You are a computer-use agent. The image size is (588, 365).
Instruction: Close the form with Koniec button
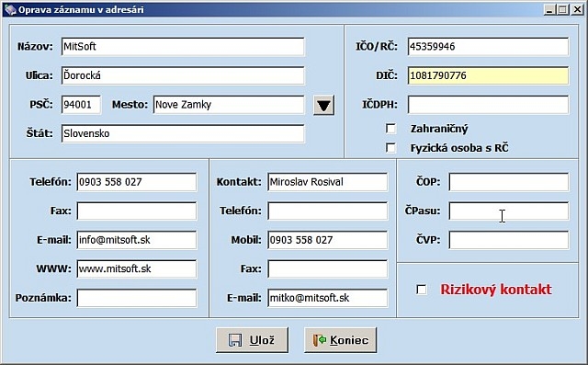[x=340, y=340]
